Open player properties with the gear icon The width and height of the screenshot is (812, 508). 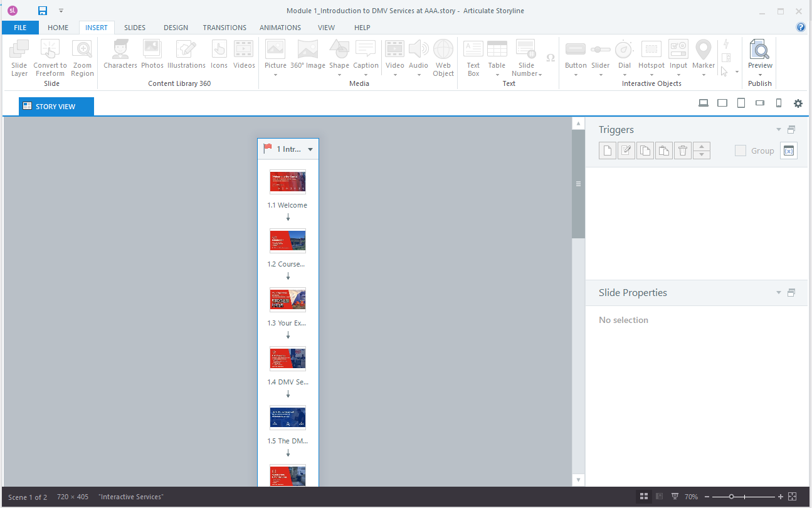[x=798, y=103]
